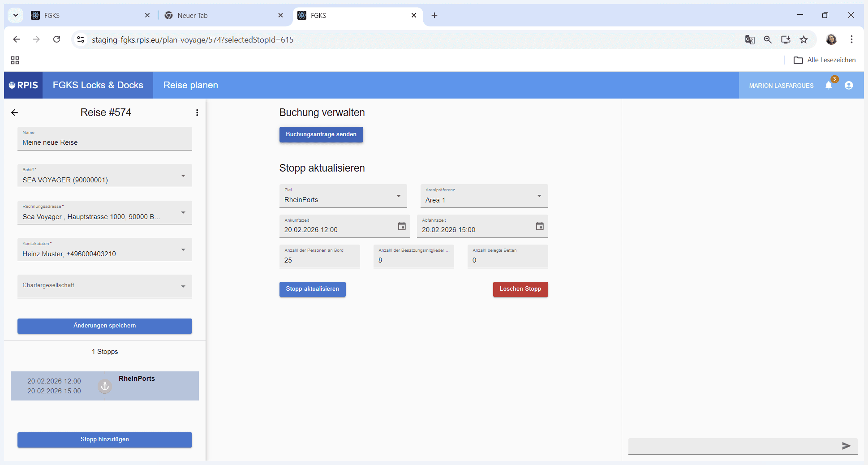The height and width of the screenshot is (465, 868).
Task: Click the back arrow beside Reise #574
Action: pos(15,112)
